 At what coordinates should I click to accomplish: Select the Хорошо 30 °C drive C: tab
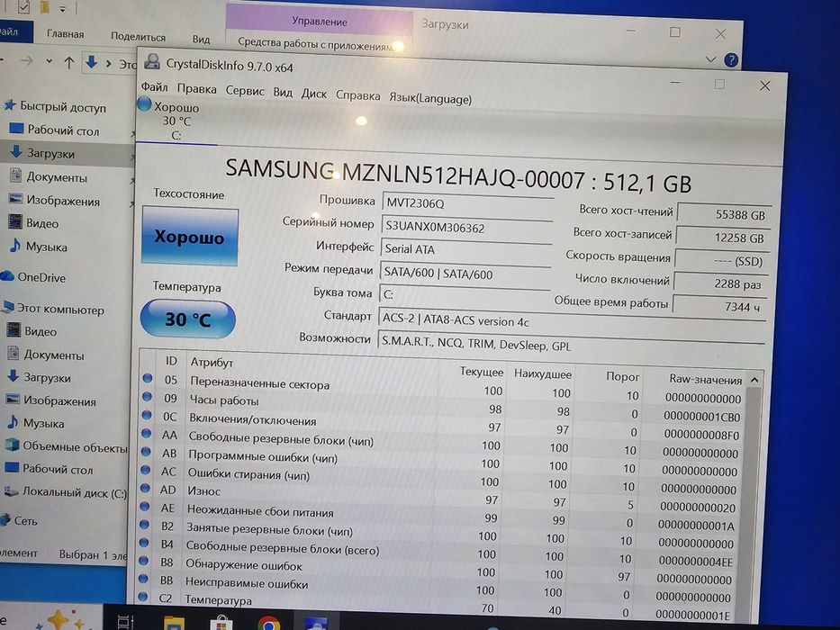coord(176,121)
